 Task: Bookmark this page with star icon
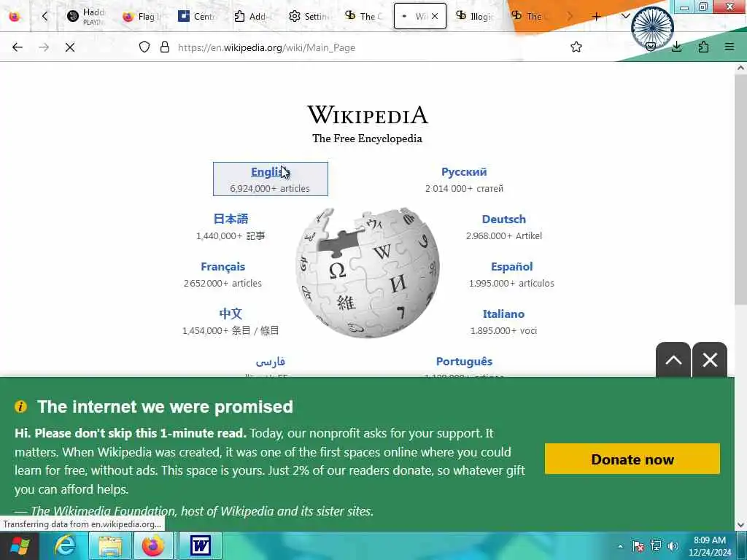coord(576,47)
